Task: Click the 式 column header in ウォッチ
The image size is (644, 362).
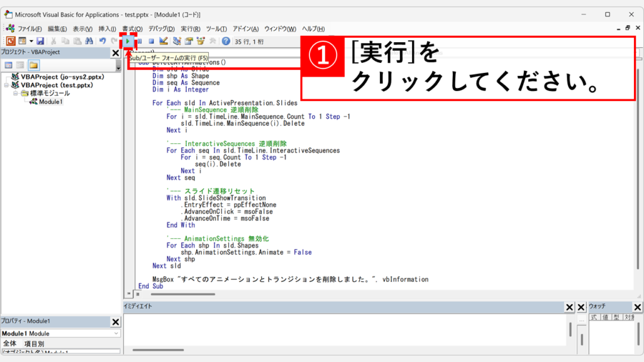Action: (594, 317)
